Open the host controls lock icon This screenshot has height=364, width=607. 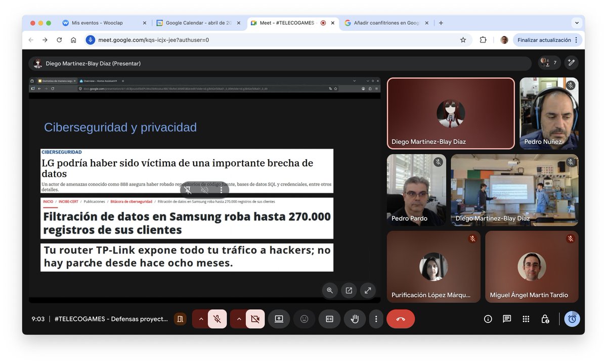point(545,319)
